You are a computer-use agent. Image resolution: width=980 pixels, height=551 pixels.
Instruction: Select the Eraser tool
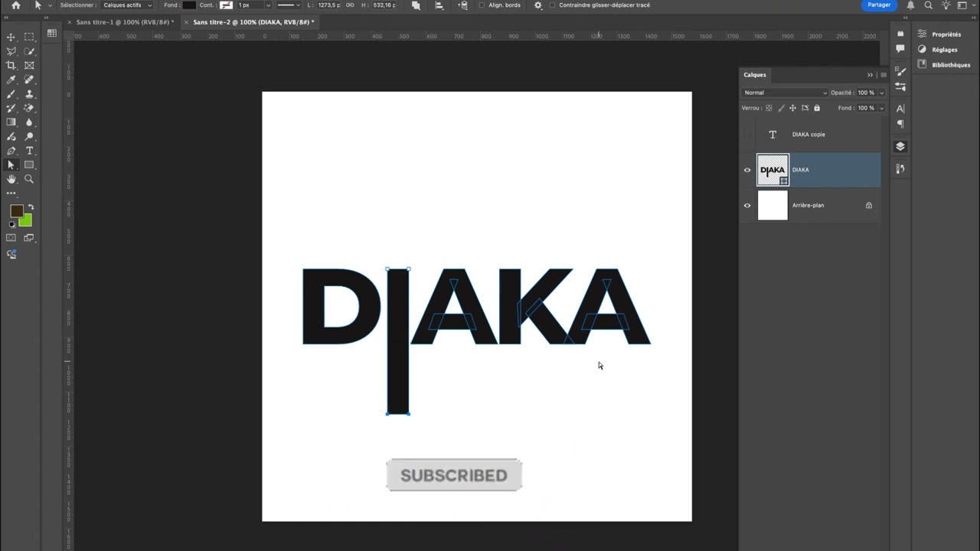[x=29, y=108]
